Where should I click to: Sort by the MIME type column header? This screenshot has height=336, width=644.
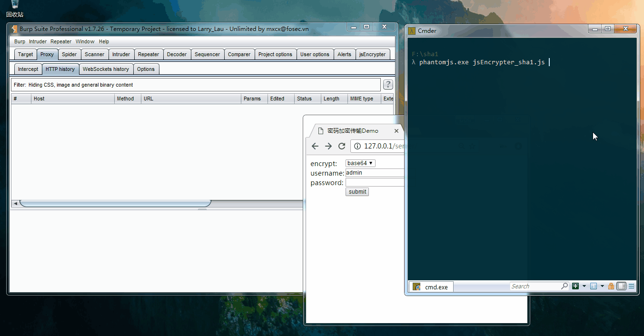pyautogui.click(x=364, y=99)
